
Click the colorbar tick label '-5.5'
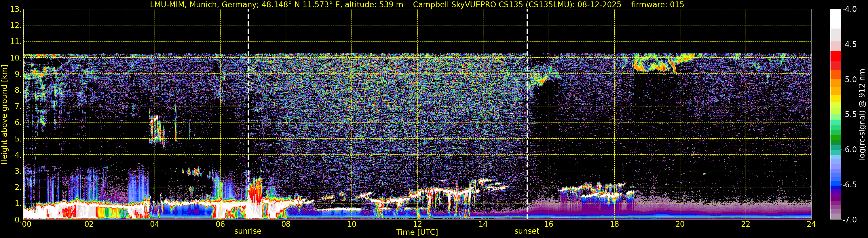[x=849, y=115]
